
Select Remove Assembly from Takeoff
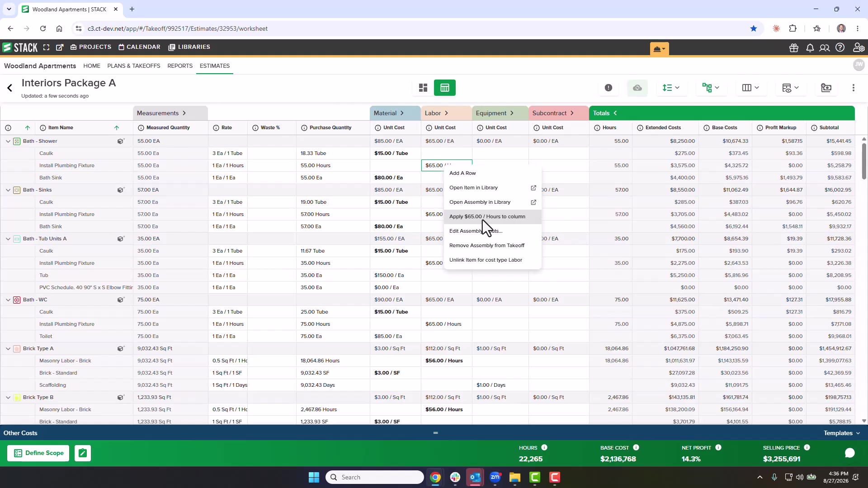493,245
